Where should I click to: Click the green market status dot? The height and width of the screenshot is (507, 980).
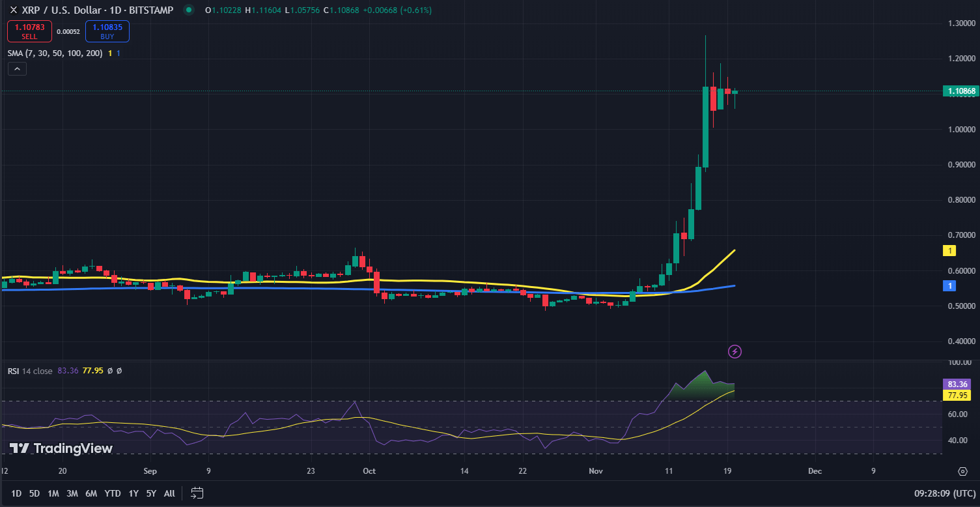click(188, 10)
